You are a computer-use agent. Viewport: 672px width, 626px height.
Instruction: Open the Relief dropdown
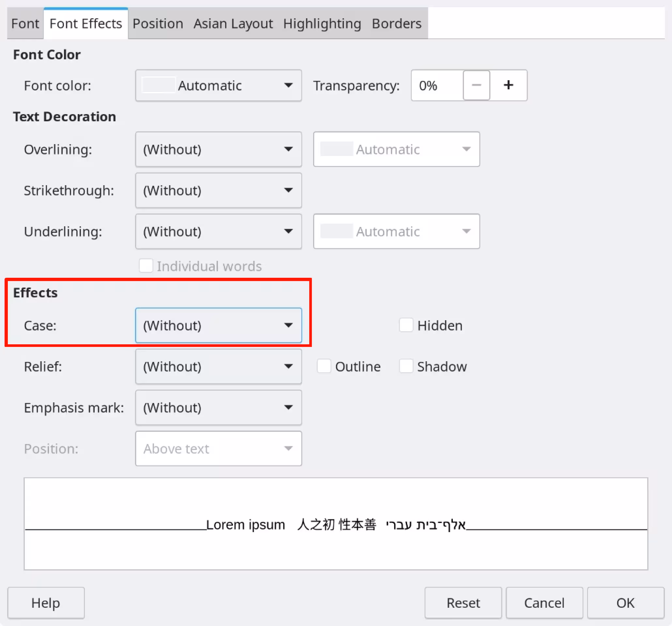(218, 366)
